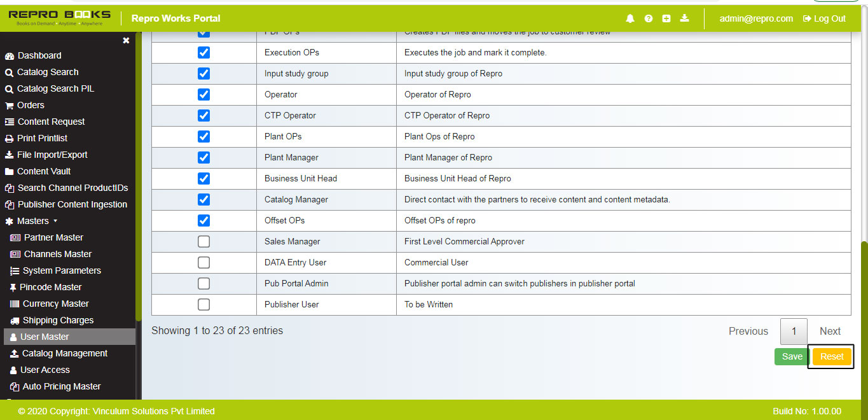Close the sidebar with the X icon
Viewport: 868px width, 420px height.
(x=126, y=39)
